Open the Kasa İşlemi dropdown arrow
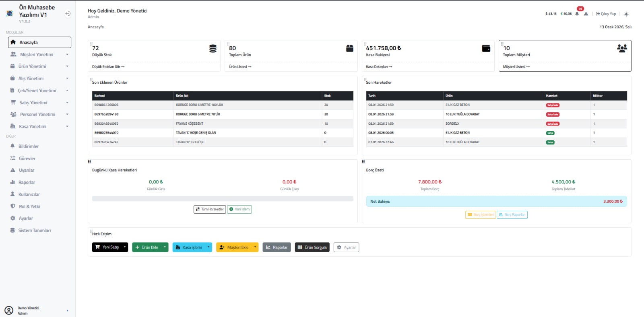 [208, 247]
